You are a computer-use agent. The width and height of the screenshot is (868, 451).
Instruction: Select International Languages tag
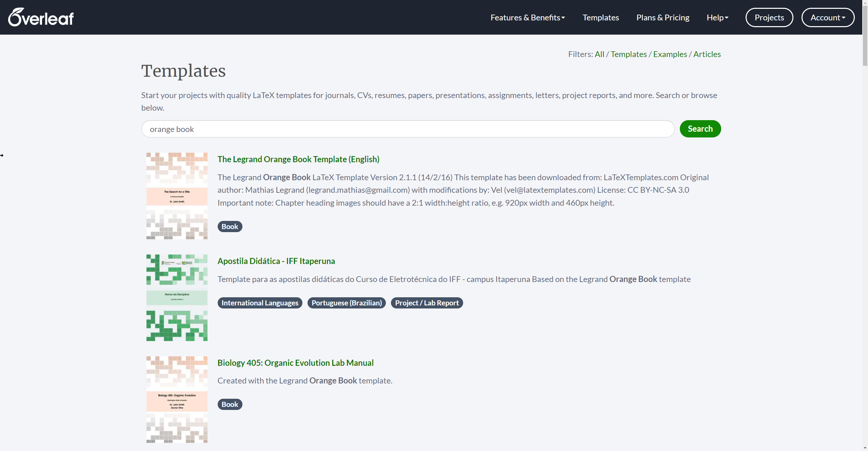[x=260, y=303]
